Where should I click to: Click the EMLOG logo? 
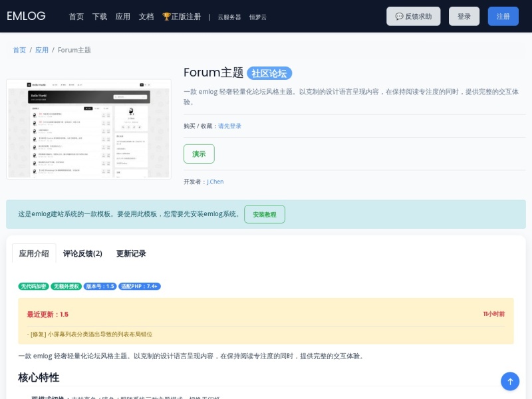click(26, 16)
